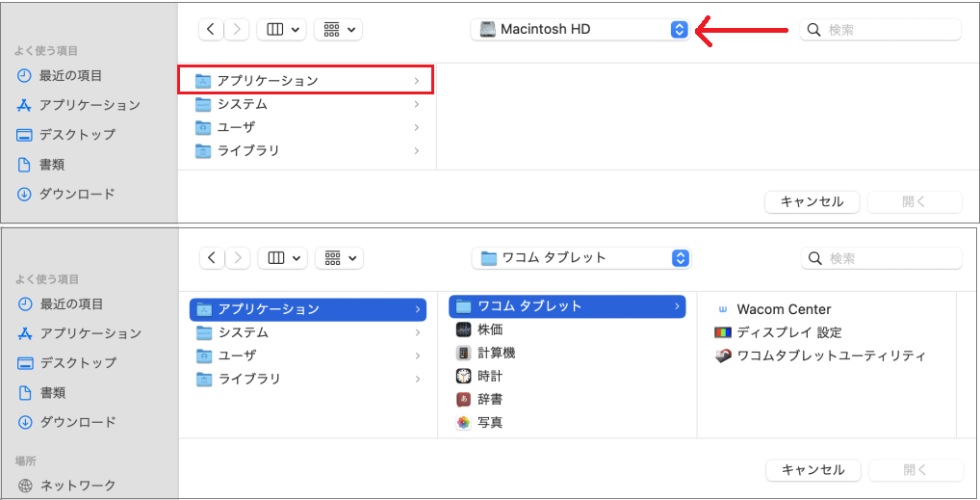Open システム folder in ワコム タブレット dialog
This screenshot has height=500, width=980.
coord(307,332)
